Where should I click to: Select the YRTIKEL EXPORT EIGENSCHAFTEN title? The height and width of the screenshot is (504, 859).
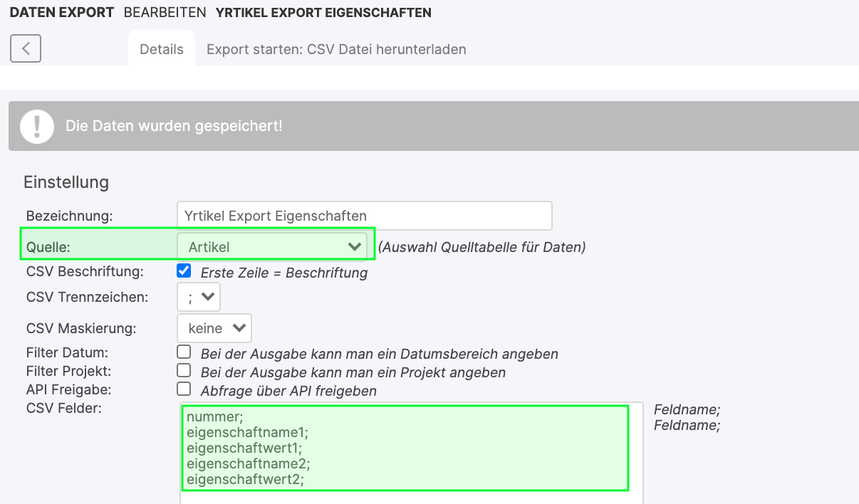(x=323, y=13)
